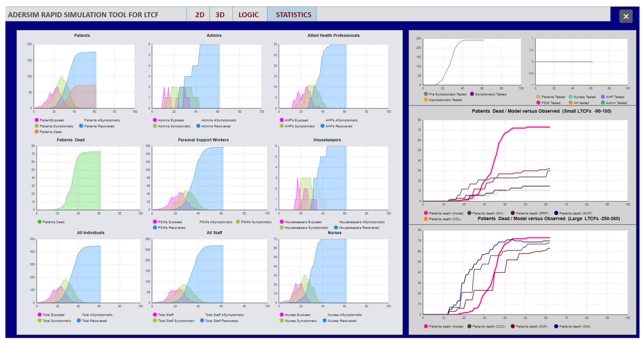Toggle the PSWs Exposed legend dot
This screenshot has width=644, height=343.
(x=155, y=222)
